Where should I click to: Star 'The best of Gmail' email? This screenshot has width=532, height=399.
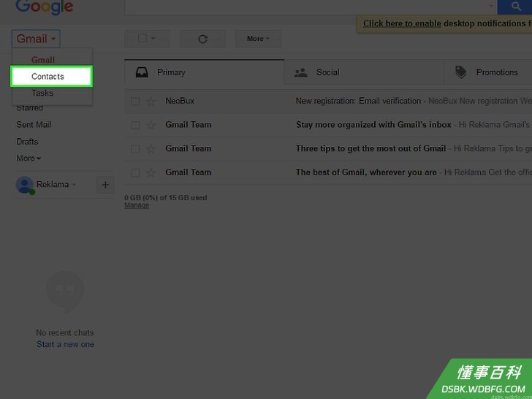coord(151,172)
